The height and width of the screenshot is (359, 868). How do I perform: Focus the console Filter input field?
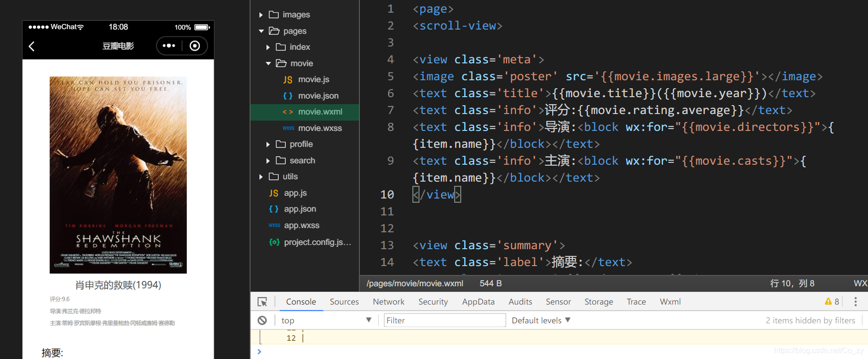(x=445, y=320)
